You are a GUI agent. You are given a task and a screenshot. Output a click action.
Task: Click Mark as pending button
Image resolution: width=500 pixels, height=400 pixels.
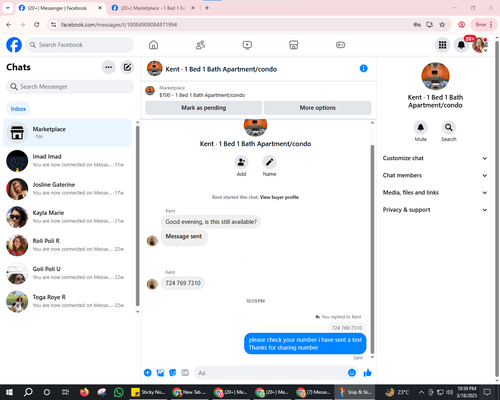(x=203, y=108)
